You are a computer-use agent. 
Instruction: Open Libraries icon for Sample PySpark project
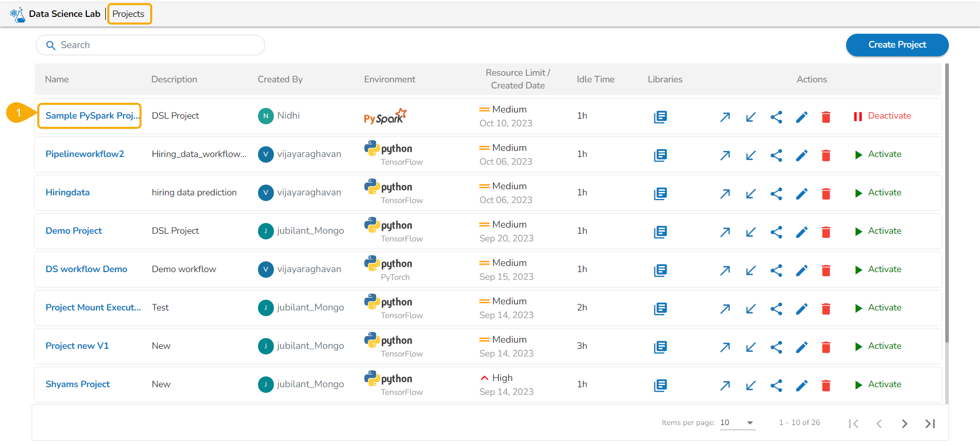pos(660,117)
